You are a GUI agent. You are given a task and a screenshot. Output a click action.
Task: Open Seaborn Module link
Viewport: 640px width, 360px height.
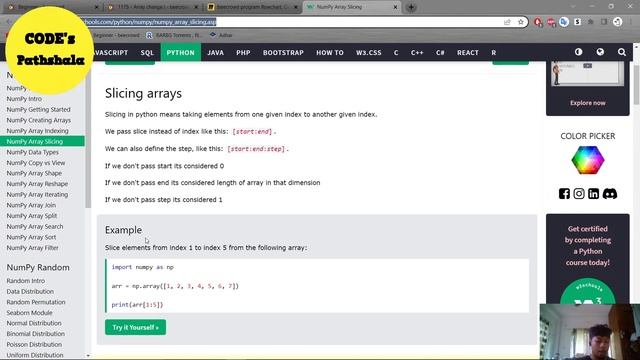click(x=29, y=313)
